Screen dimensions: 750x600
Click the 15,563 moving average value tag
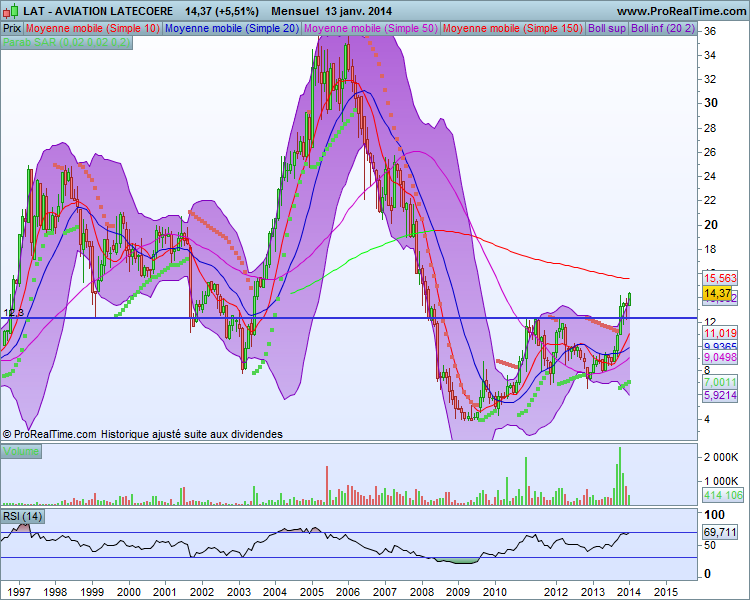point(720,278)
